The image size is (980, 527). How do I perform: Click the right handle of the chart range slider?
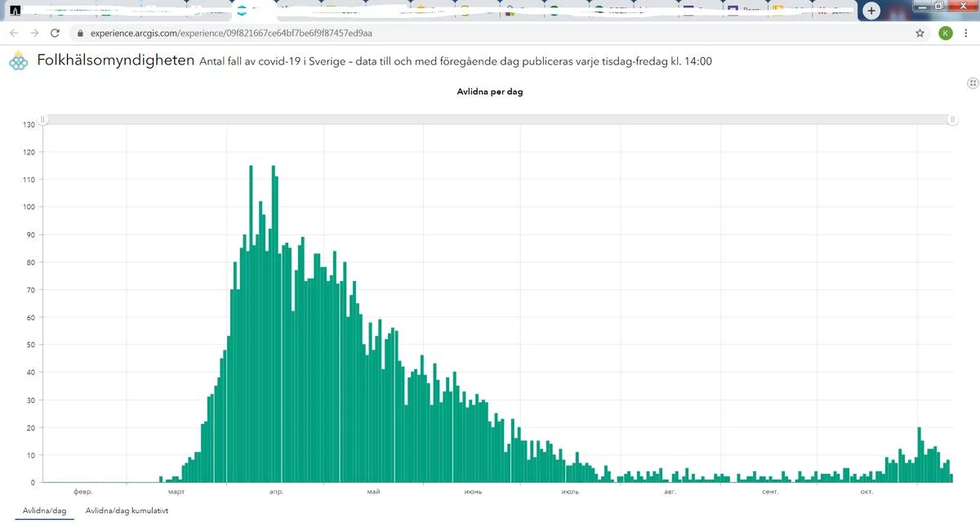952,119
